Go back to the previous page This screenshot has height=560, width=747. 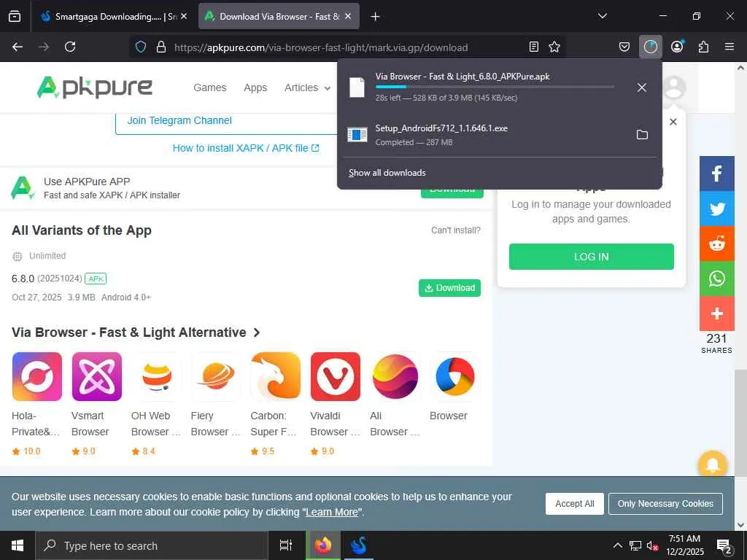(18, 47)
